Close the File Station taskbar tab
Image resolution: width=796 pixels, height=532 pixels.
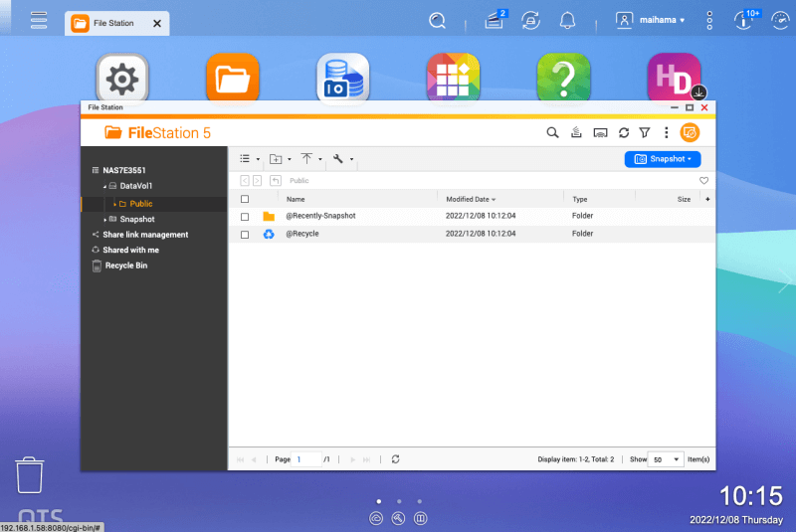coord(157,23)
